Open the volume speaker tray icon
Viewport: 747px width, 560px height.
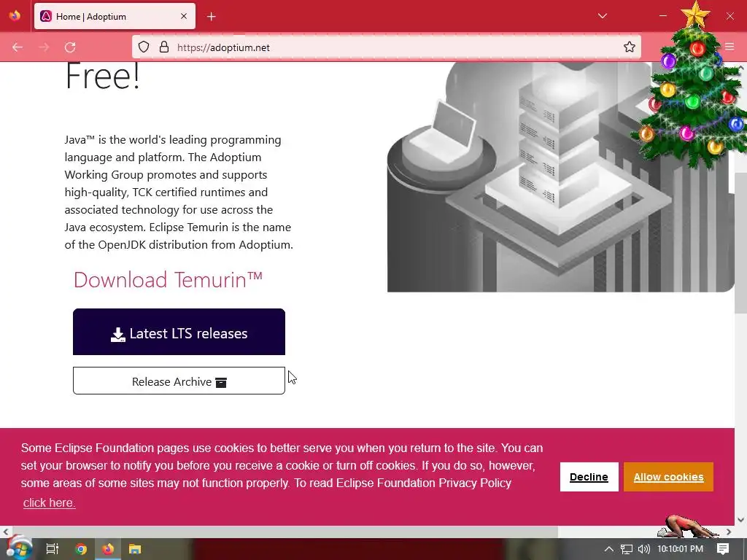(x=643, y=549)
